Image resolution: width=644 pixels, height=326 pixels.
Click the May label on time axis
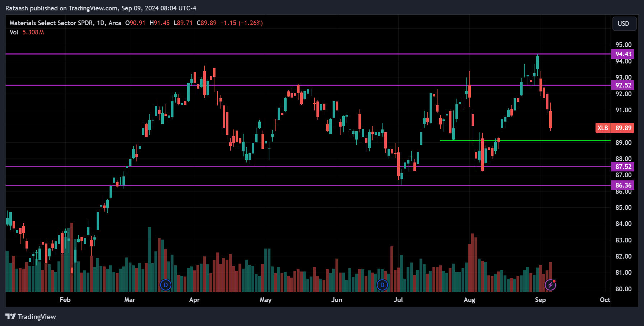click(x=265, y=300)
